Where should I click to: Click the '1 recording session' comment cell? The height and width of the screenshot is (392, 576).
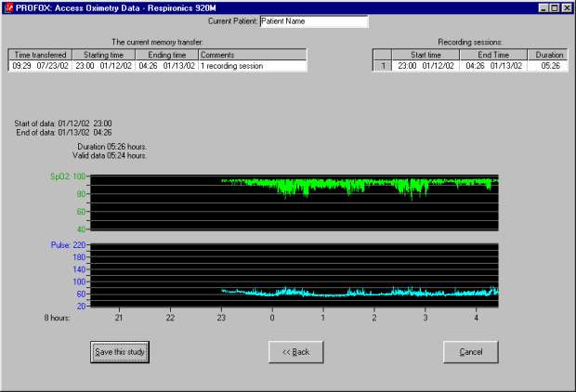(x=253, y=66)
